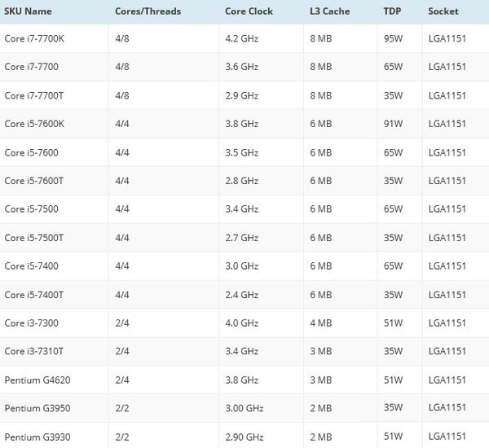
Task: Click the SKU Name column header
Action: (x=28, y=11)
